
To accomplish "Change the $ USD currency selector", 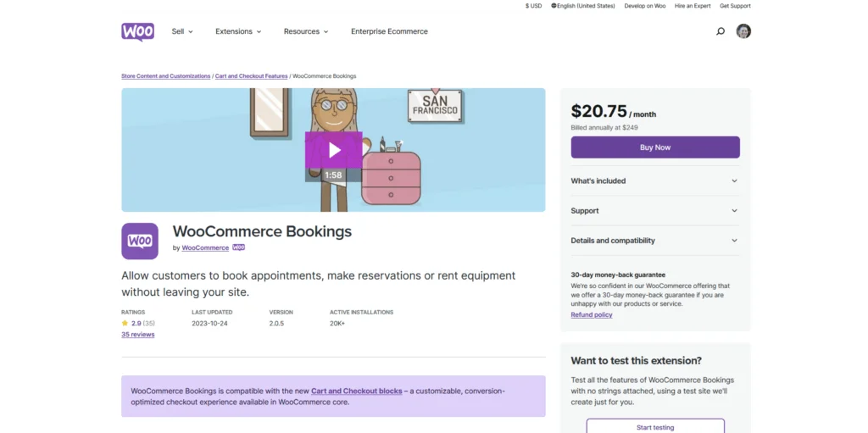I will point(534,6).
